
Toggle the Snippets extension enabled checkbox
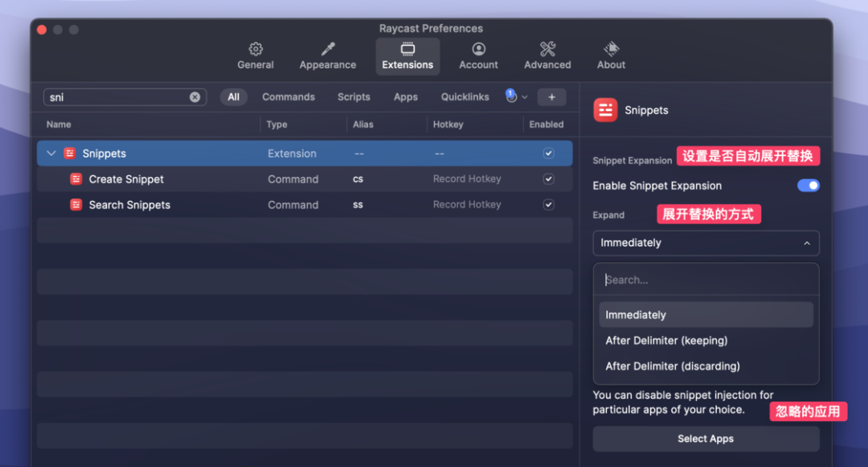pos(549,154)
